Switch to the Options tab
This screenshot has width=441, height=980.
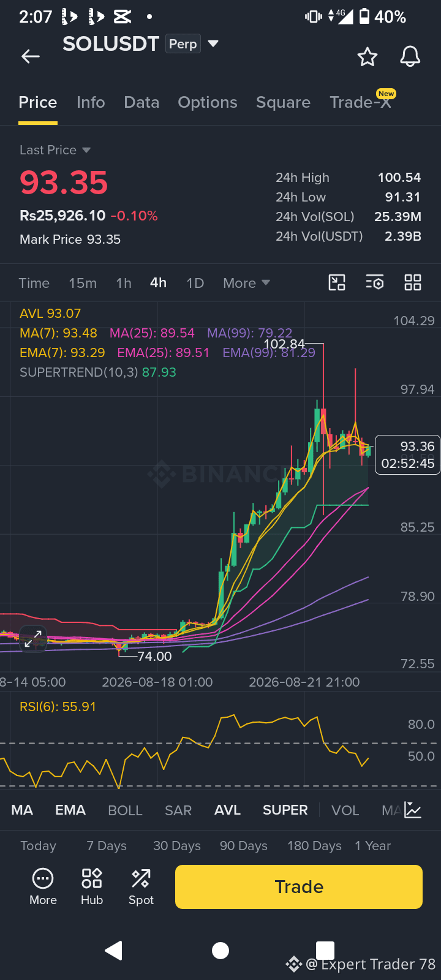pos(208,102)
